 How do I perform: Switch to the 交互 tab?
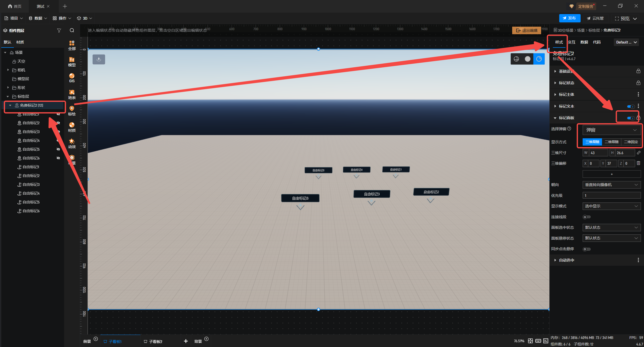pos(571,42)
